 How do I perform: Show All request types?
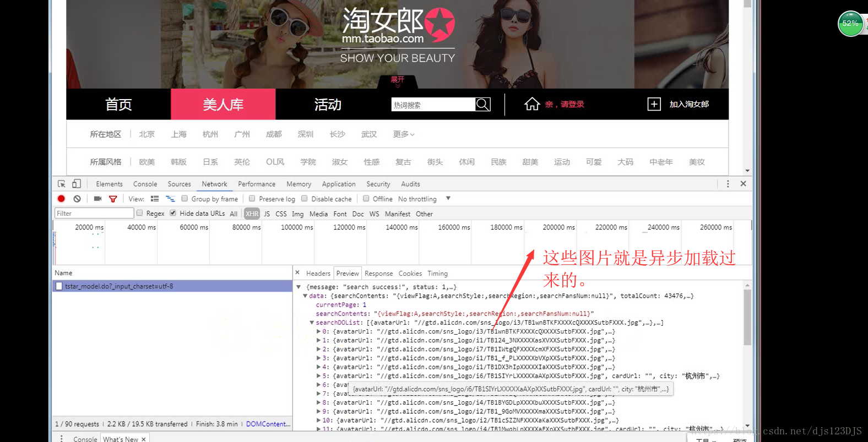234,214
